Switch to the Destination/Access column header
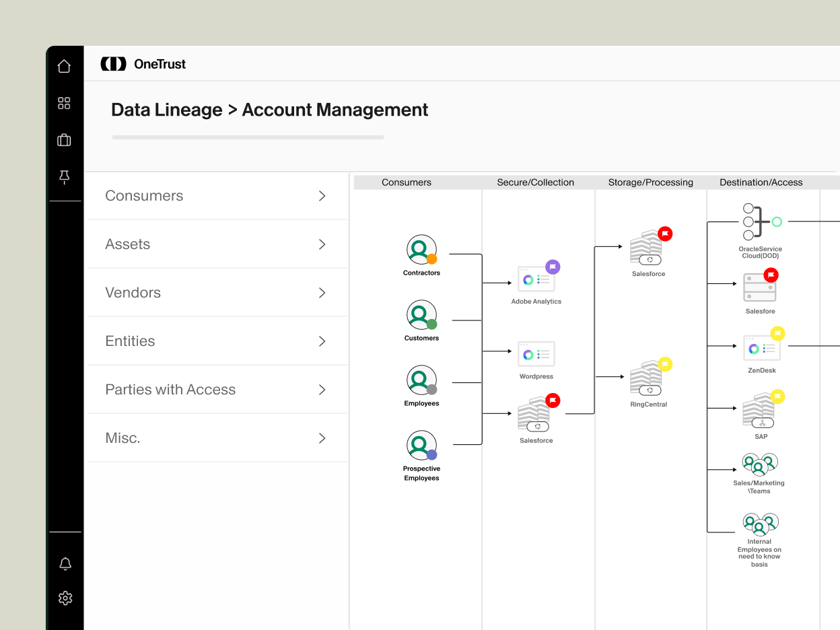The width and height of the screenshot is (840, 630). pos(761,182)
